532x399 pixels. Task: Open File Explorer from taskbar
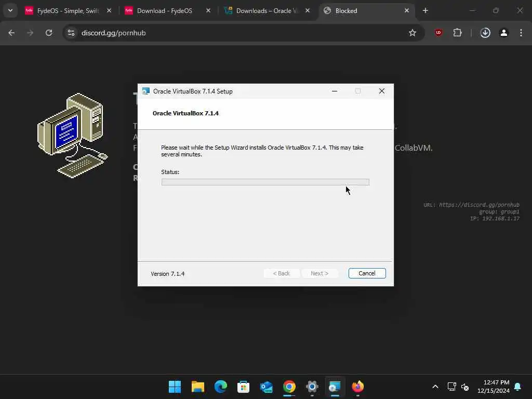click(198, 387)
